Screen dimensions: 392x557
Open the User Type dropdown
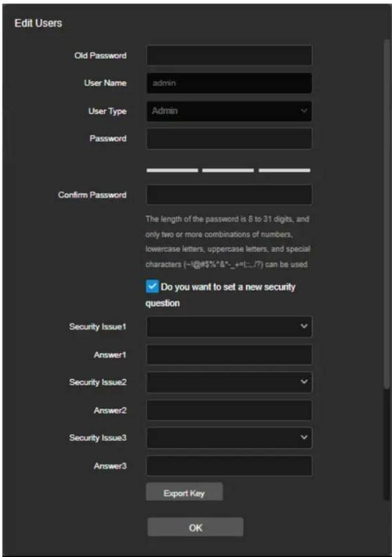(229, 111)
